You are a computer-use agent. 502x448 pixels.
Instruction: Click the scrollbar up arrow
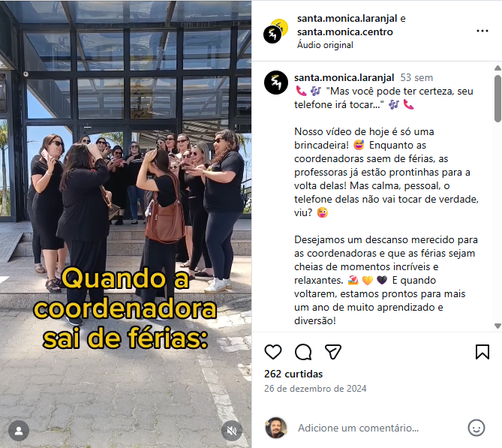tap(497, 68)
